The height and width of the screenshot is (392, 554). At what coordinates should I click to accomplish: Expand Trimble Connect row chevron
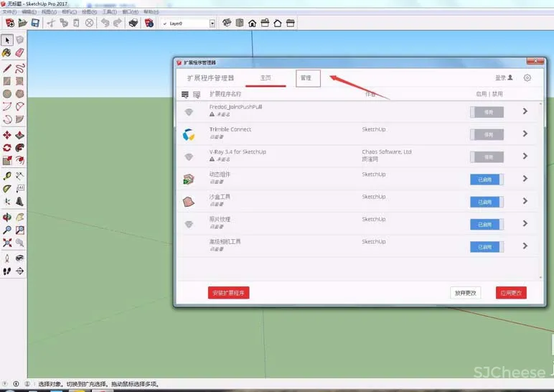point(525,134)
